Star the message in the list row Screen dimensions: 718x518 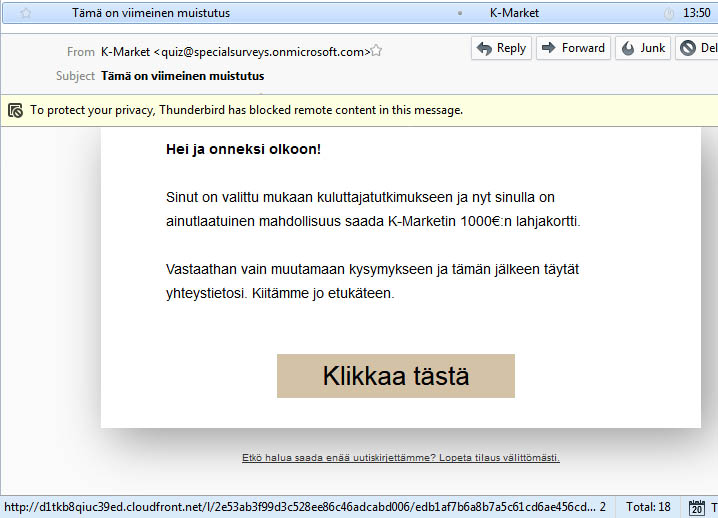[26, 13]
